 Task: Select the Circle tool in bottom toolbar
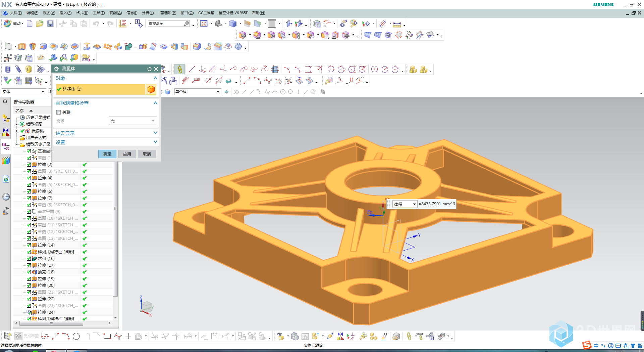pyautogui.click(x=76, y=336)
